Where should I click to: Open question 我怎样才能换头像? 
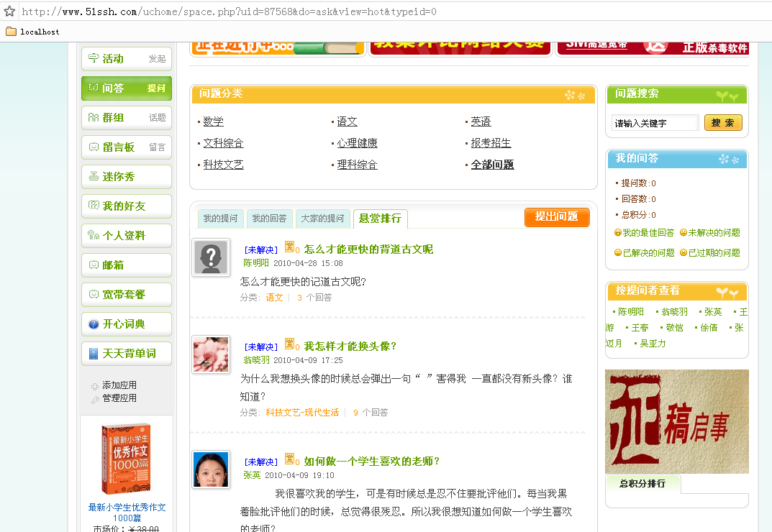pos(350,347)
